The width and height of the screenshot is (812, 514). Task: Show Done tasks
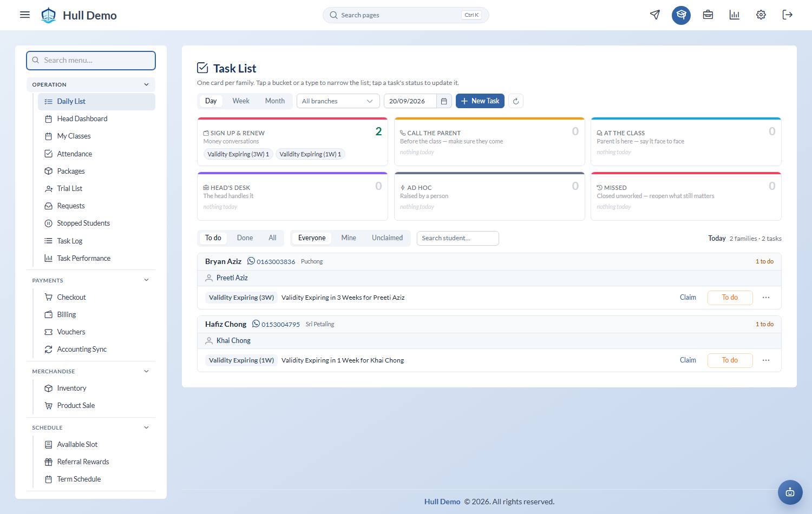pos(245,238)
